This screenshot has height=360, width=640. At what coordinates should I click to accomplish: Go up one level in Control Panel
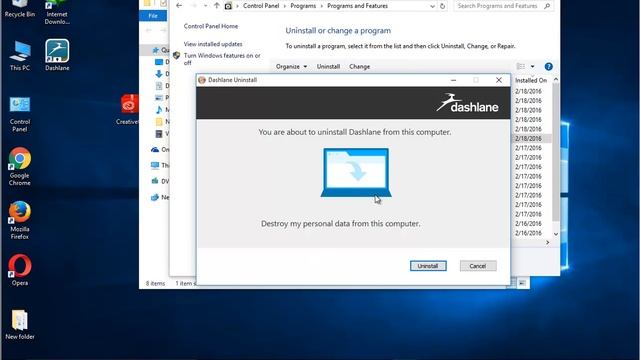click(216, 6)
